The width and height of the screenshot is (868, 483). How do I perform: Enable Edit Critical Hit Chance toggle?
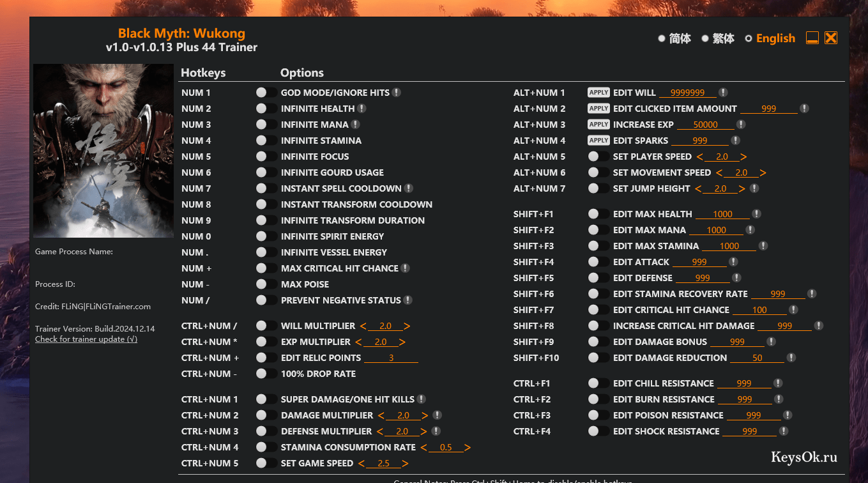[598, 310]
